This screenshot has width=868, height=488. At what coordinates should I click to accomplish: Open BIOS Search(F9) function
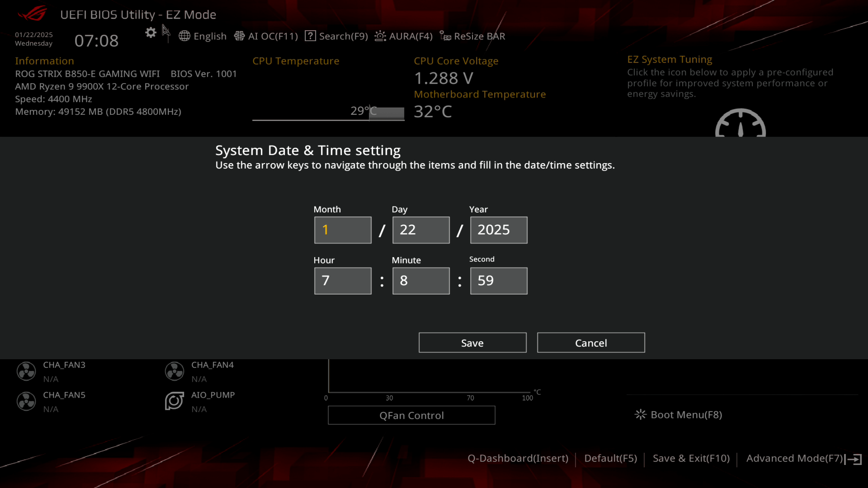tap(336, 36)
